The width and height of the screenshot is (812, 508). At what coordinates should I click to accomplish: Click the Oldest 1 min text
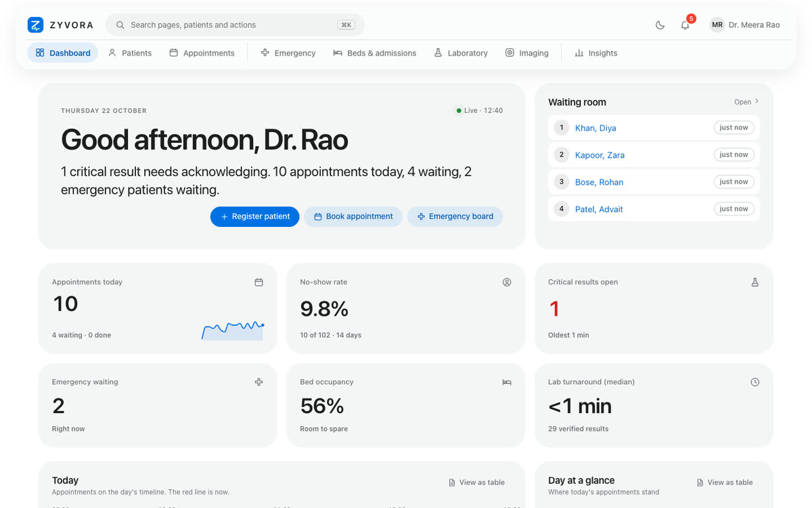pos(568,335)
